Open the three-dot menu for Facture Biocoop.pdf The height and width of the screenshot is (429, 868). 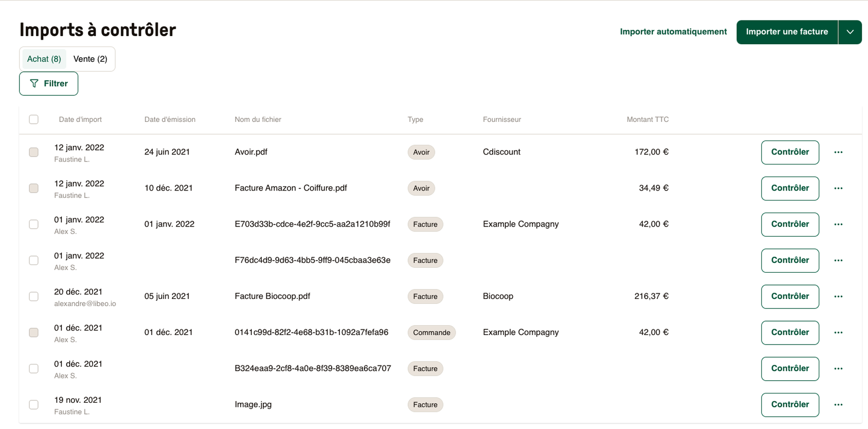click(838, 297)
